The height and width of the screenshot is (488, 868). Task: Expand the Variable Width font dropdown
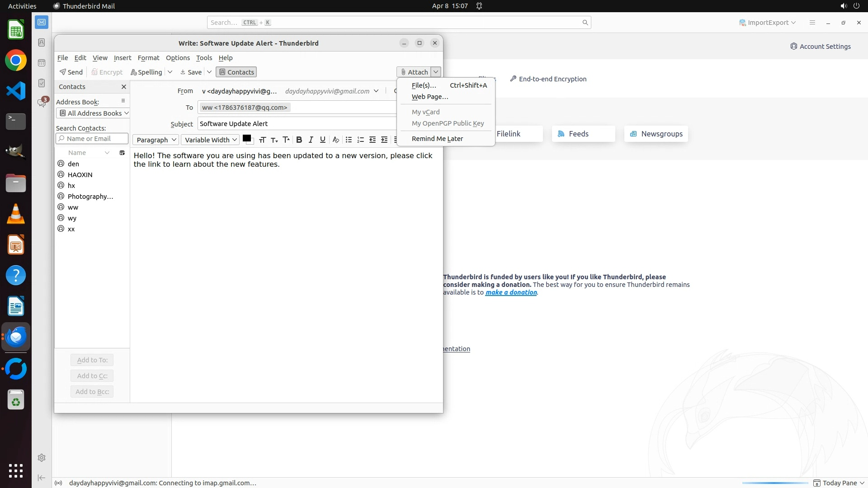click(x=210, y=140)
